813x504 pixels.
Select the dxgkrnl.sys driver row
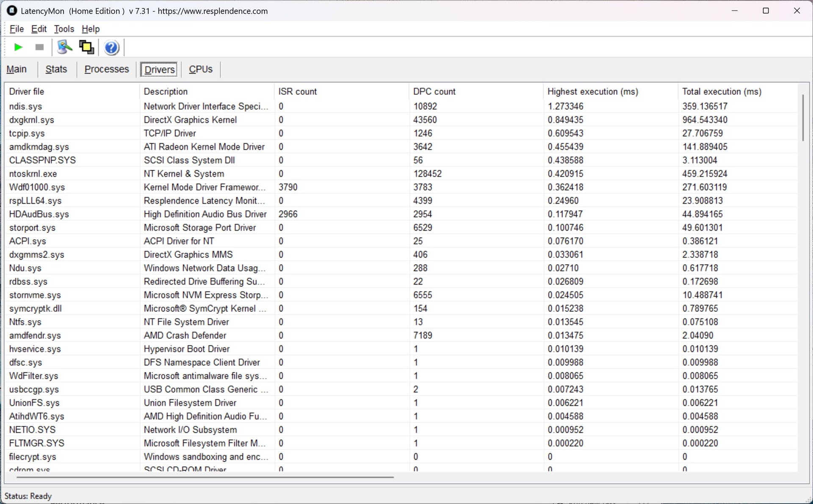coord(32,120)
